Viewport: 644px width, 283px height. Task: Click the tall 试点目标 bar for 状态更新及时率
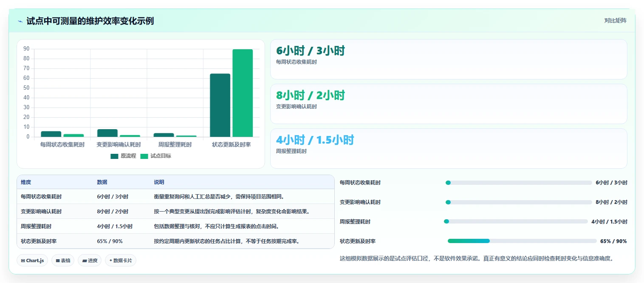tap(243, 93)
